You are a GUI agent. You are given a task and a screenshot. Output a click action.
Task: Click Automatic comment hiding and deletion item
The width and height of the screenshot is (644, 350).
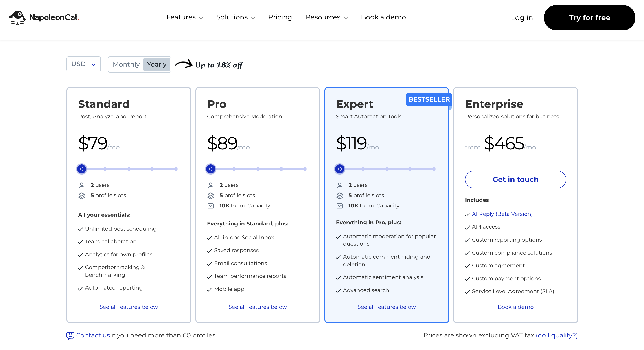coord(386,260)
